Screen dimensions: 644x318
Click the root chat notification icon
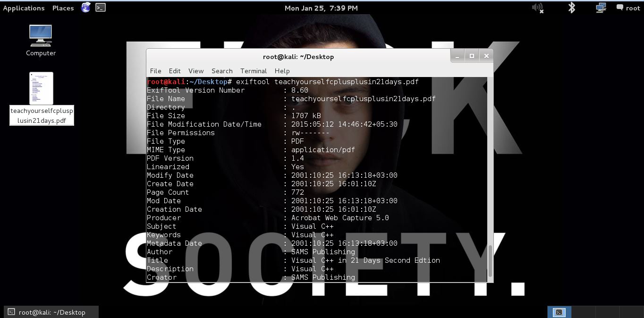tap(620, 8)
